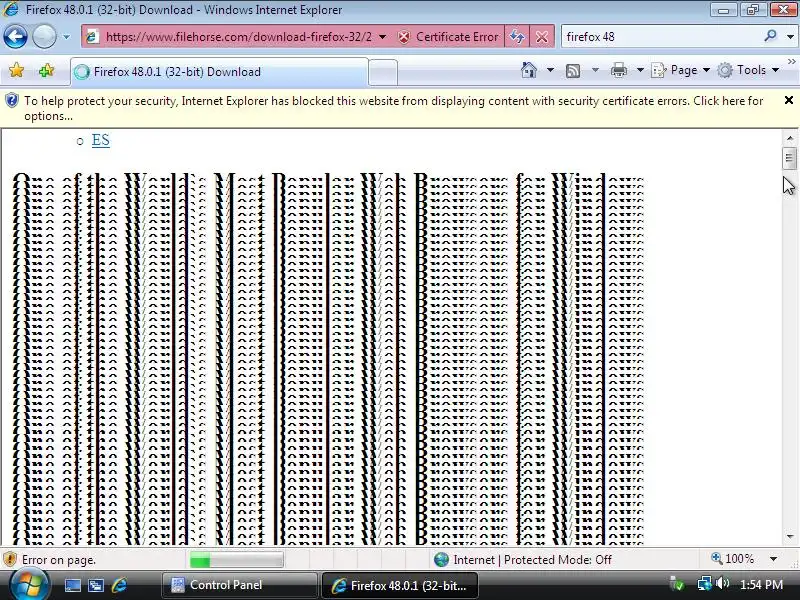
Task: Click the information bar shield icon
Action: (x=12, y=101)
